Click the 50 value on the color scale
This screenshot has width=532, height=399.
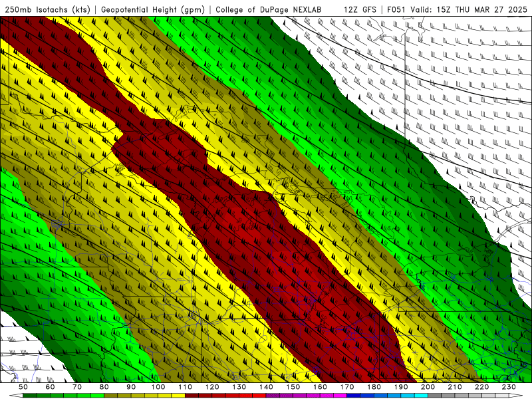23,387
